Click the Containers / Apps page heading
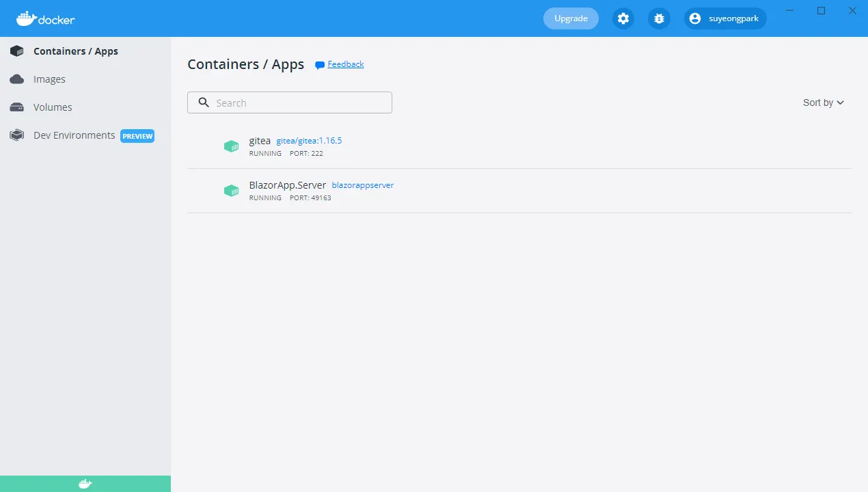The width and height of the screenshot is (868, 492). click(246, 64)
